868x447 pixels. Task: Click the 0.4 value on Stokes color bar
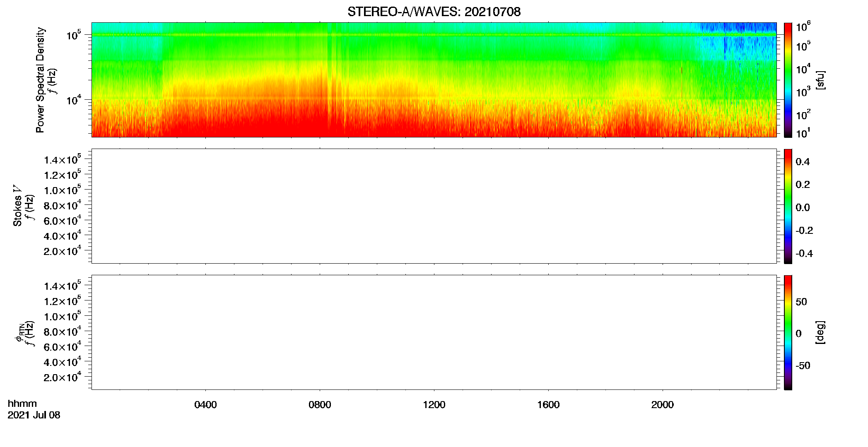tap(803, 162)
